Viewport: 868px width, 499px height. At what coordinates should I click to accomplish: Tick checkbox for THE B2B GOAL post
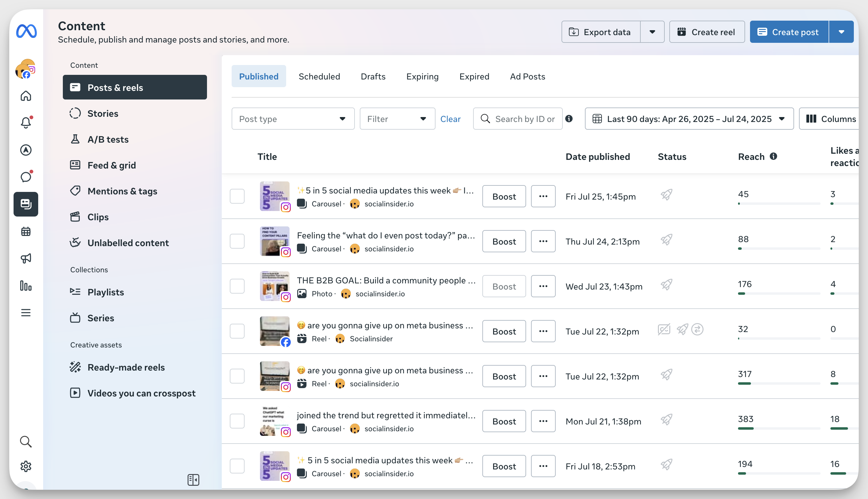coord(237,286)
